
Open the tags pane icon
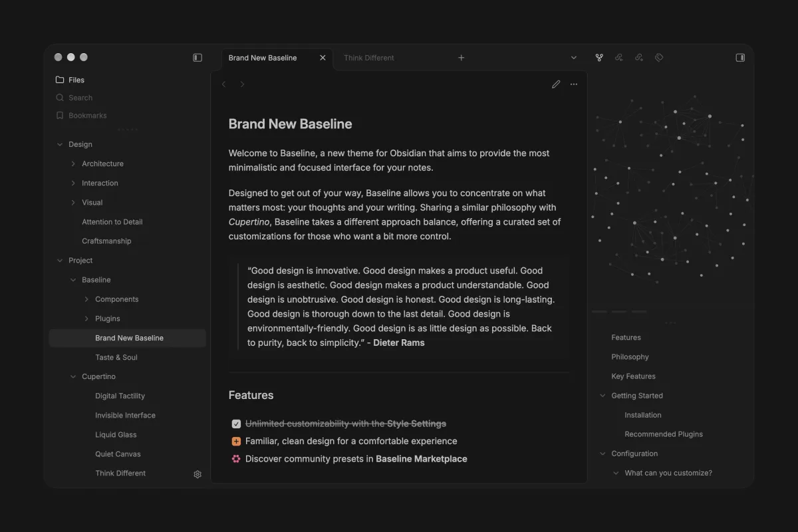pos(659,58)
